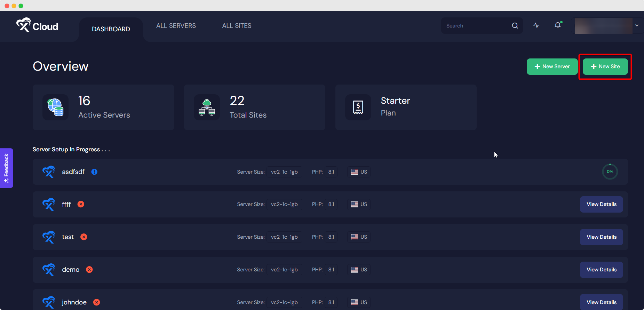Screen dimensions: 644x310
Task: Click the xCloud logo in header
Action: click(x=37, y=26)
